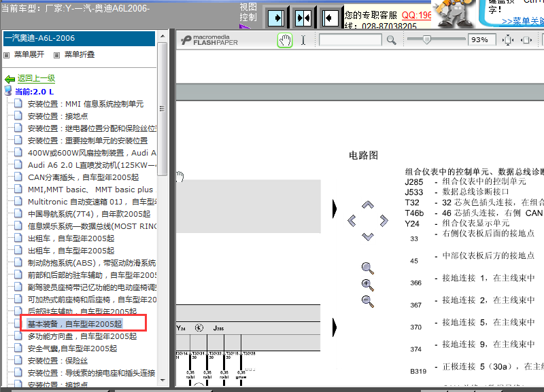Click the 93% zoom percentage field
Viewport: 544px width, 392px height.
[x=481, y=40]
